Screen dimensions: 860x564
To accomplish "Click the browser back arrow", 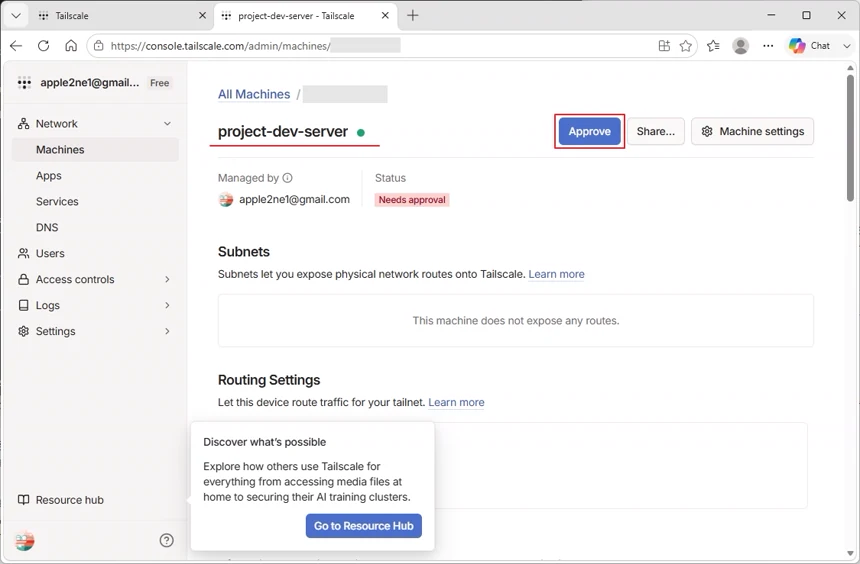I will tap(16, 46).
